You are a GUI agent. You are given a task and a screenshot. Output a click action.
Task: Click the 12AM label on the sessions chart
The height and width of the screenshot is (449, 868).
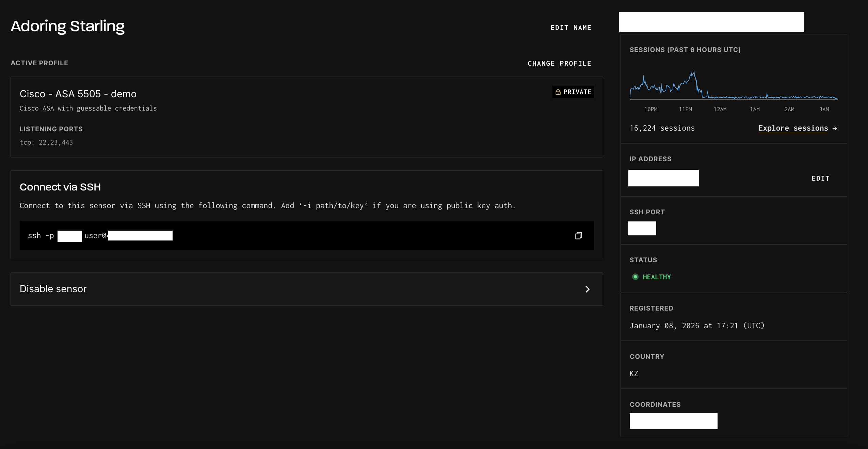pyautogui.click(x=720, y=109)
